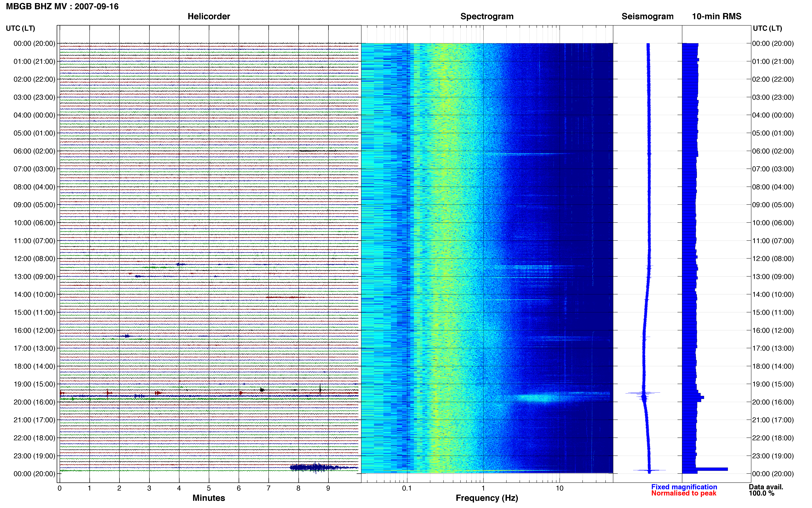
Task: Click the seismogram spike near 19:30
Action: 643,393
